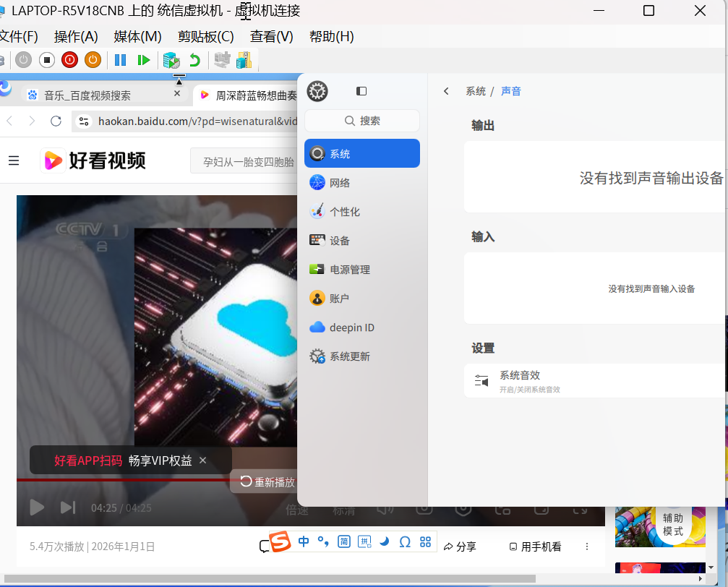728x587 pixels.
Task: Select 设备 in the settings sidebar
Action: click(362, 240)
